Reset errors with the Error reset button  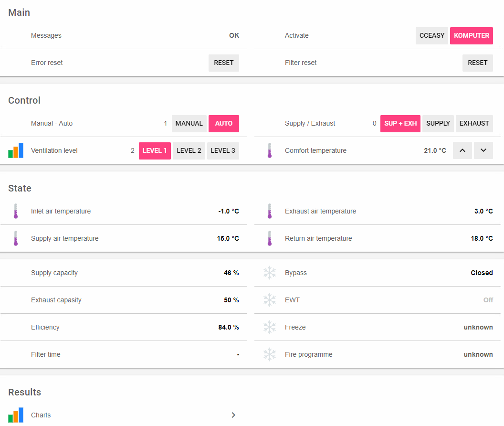coord(224,63)
